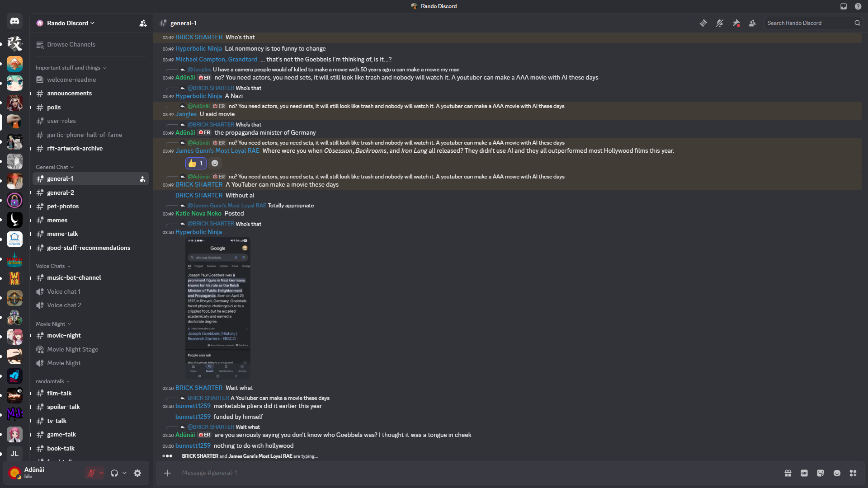Open Rando Discord server dropdown menu
868x488 pixels.
pos(71,23)
